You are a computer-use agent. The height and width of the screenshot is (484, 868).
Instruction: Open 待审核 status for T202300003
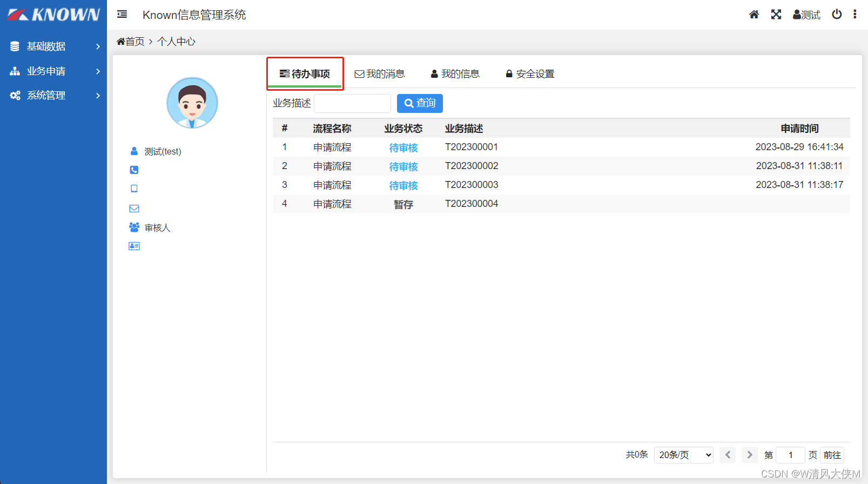click(403, 185)
